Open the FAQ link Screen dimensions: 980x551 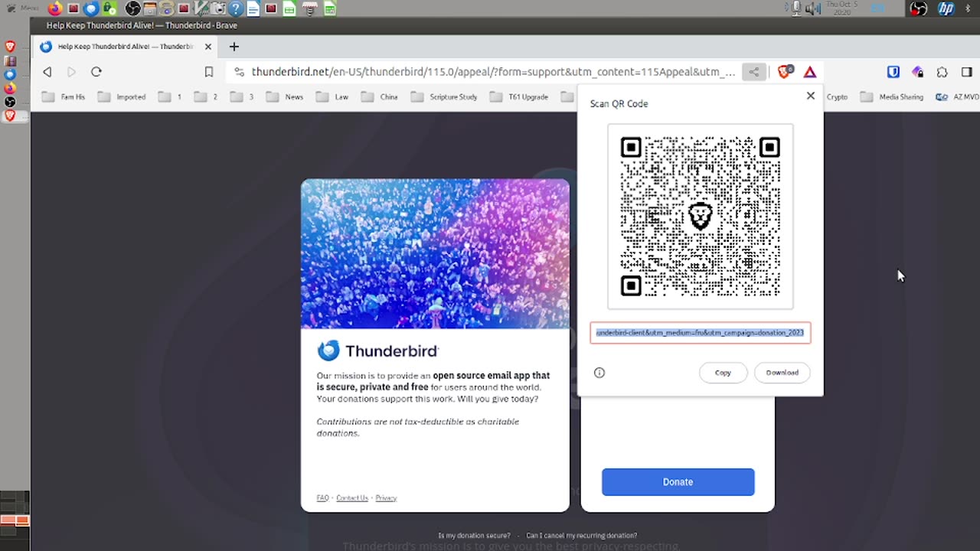(322, 498)
